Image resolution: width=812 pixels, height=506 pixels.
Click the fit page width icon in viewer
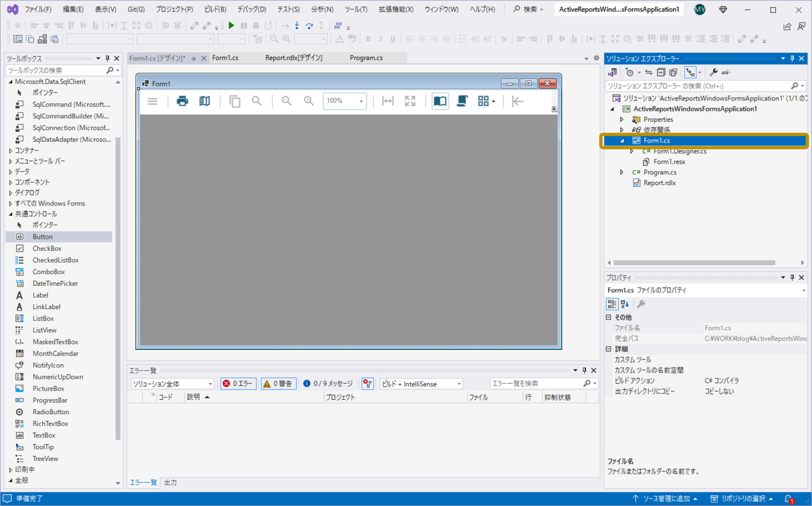point(388,101)
